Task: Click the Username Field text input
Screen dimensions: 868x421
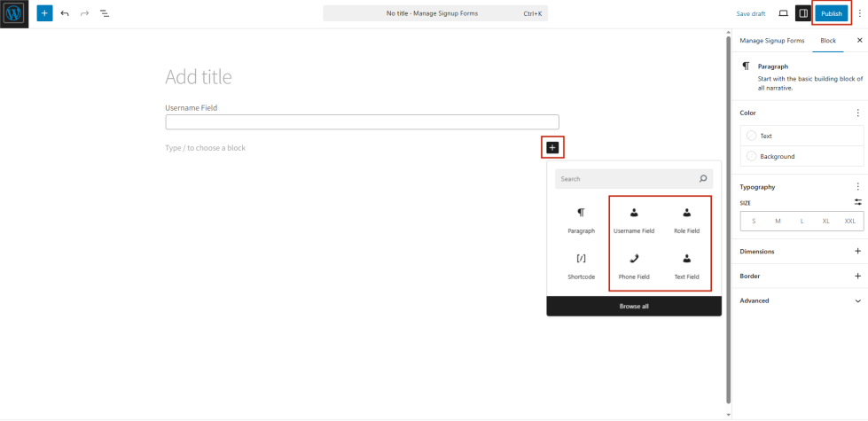Action: (362, 122)
